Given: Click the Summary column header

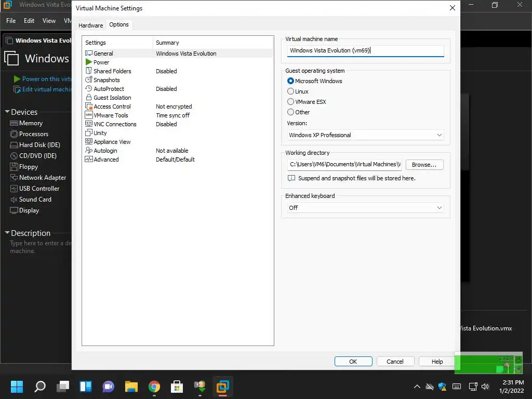Looking at the screenshot, I should 213,43.
